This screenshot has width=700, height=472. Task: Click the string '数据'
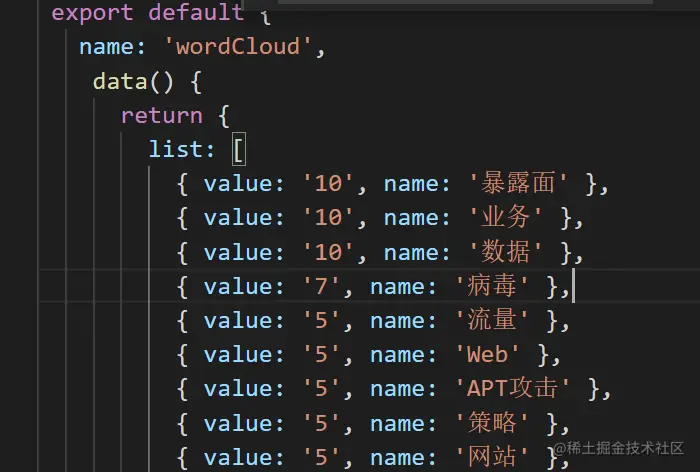(505, 252)
